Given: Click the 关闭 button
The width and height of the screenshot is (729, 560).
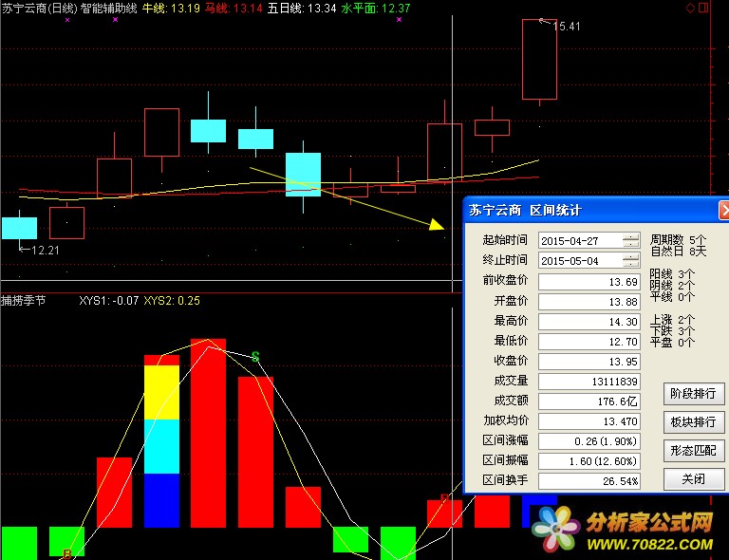Looking at the screenshot, I should 693,479.
